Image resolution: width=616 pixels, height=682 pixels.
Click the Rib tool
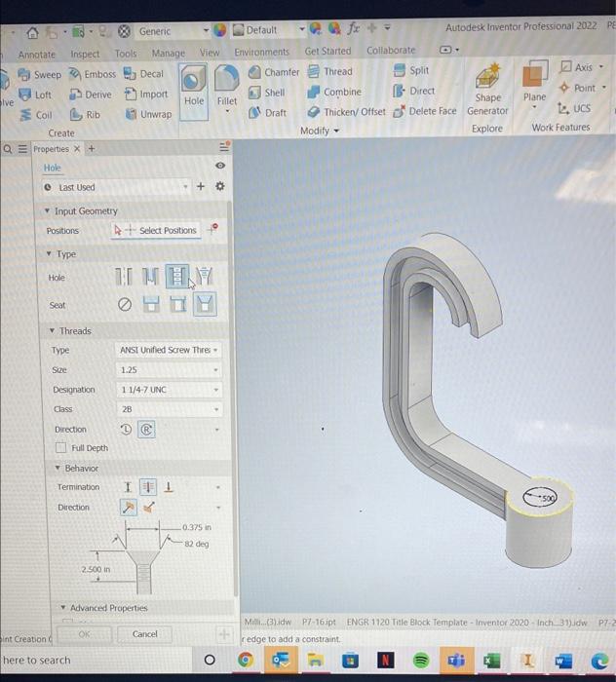[x=85, y=114]
